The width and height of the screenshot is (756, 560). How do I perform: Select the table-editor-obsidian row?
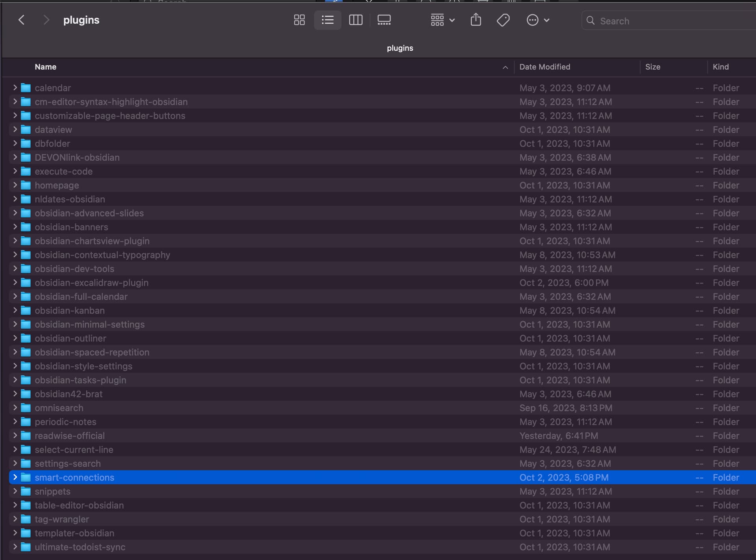382,505
